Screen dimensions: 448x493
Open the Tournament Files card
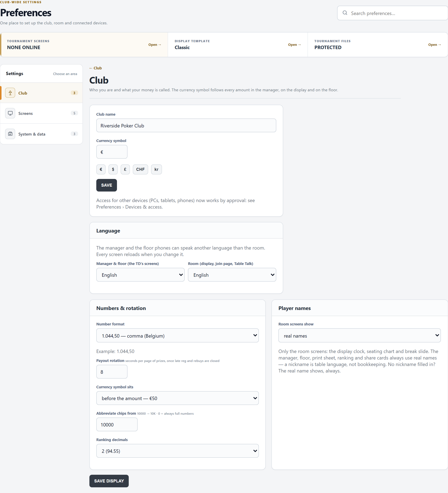click(378, 45)
